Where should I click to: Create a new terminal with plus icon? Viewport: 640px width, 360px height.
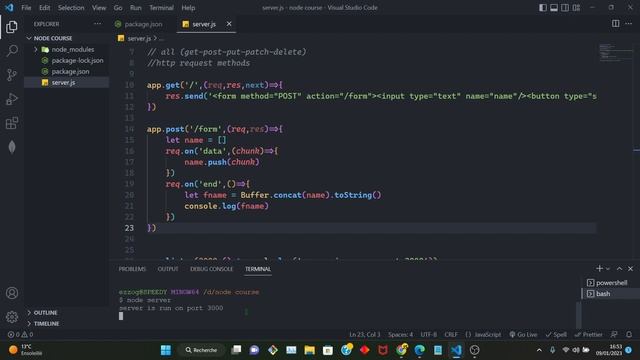click(599, 268)
